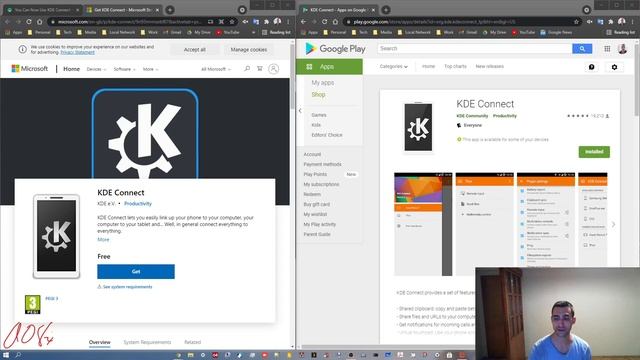Click Manage cookies
Viewport: 640px width, 360px height.
tap(249, 49)
